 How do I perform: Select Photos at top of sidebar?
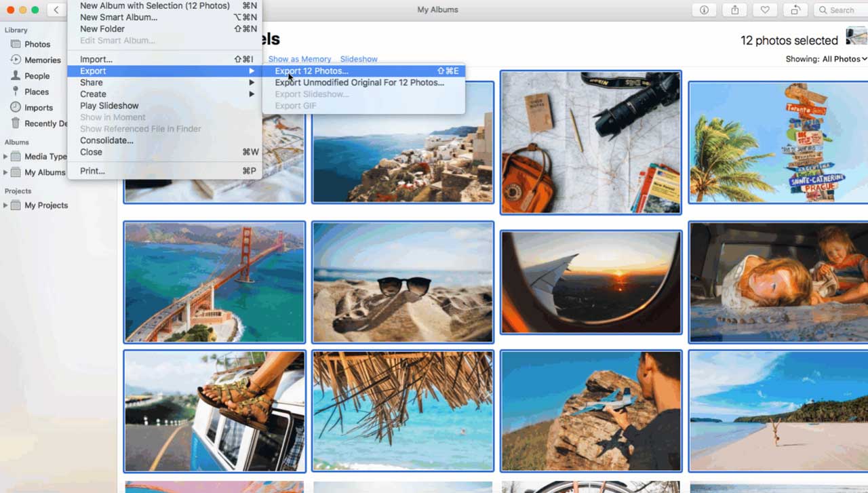click(x=37, y=43)
